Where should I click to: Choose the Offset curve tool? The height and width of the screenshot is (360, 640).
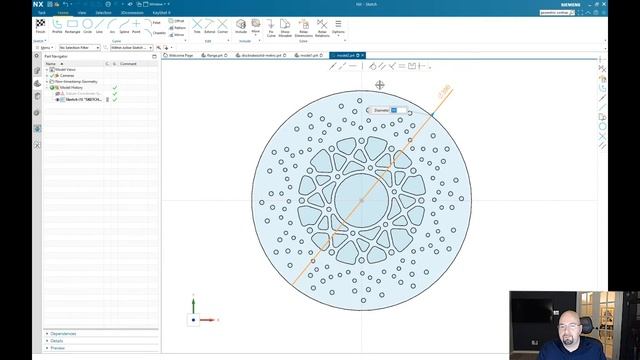coord(176,21)
